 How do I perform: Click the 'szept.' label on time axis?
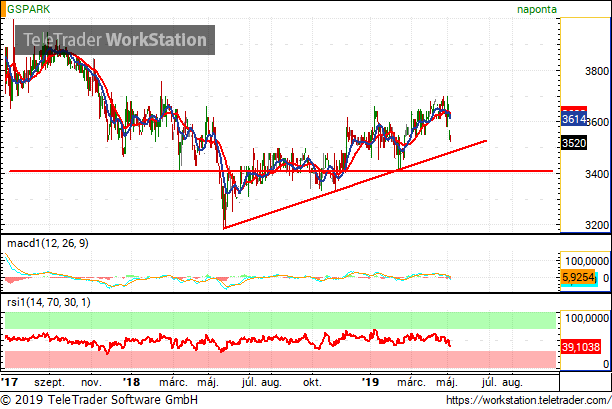coord(49,382)
